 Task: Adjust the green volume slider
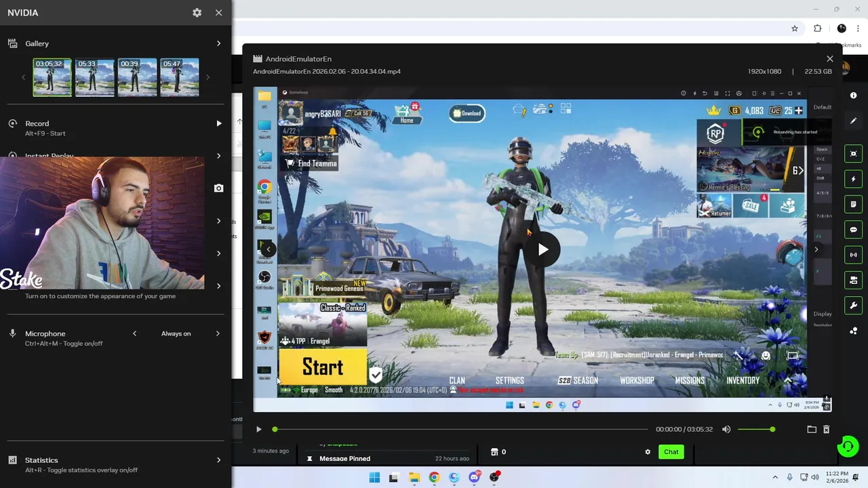coord(755,429)
